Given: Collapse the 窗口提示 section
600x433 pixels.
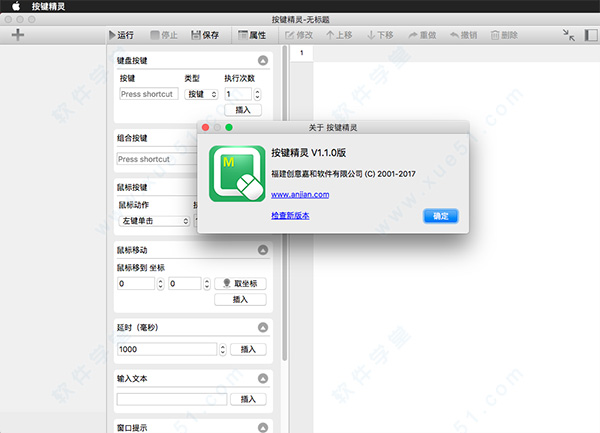Looking at the screenshot, I should (263, 428).
